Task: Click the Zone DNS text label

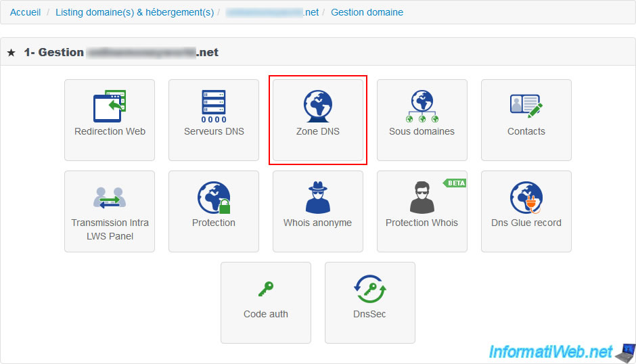Action: pyautogui.click(x=318, y=131)
